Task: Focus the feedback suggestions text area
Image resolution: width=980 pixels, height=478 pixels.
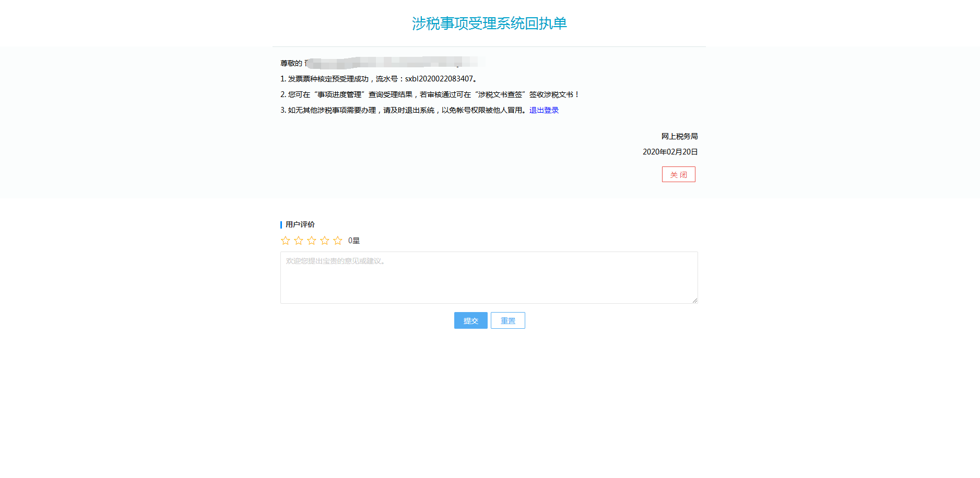Action: (489, 278)
